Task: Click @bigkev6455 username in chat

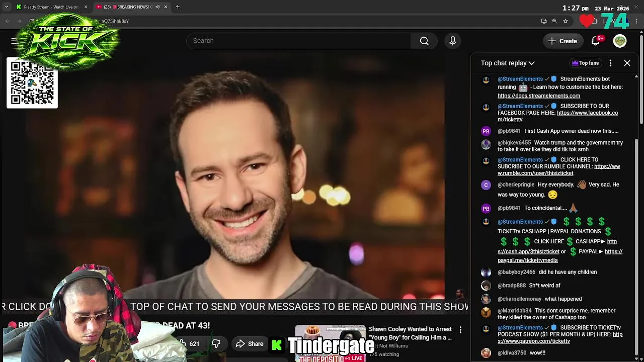Action: point(514,143)
